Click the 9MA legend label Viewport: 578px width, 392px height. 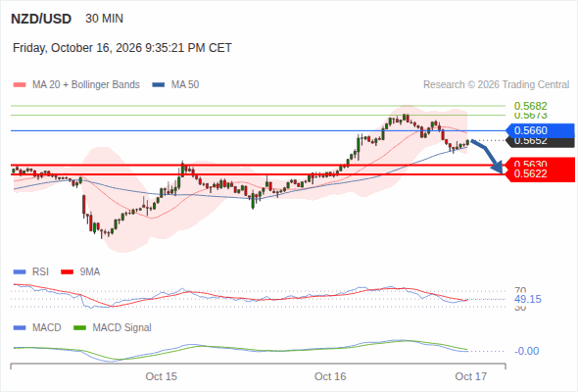pyautogui.click(x=90, y=272)
